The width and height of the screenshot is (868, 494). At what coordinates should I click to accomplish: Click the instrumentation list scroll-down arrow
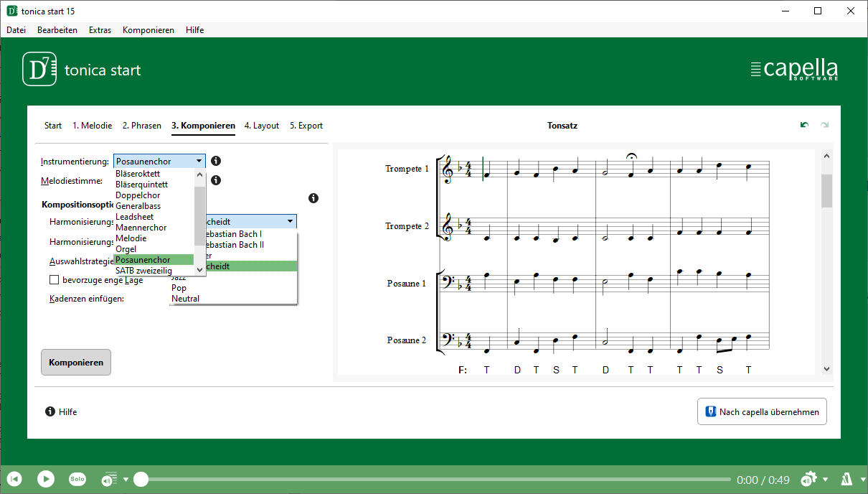[x=200, y=271]
